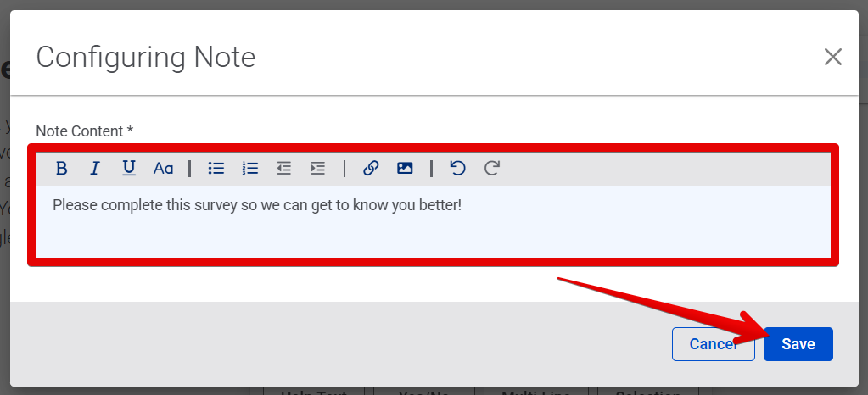Undo the last edit
The image size is (868, 395).
[457, 169]
